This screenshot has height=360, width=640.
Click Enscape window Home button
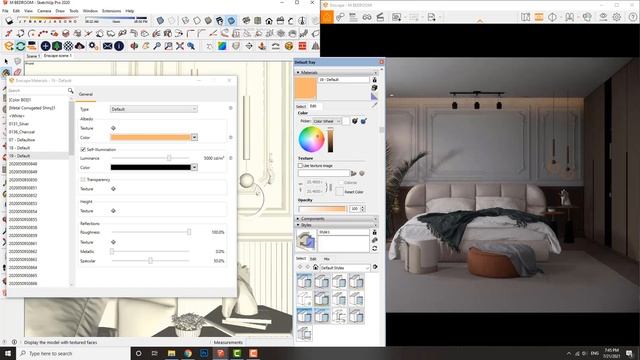(x=327, y=17)
